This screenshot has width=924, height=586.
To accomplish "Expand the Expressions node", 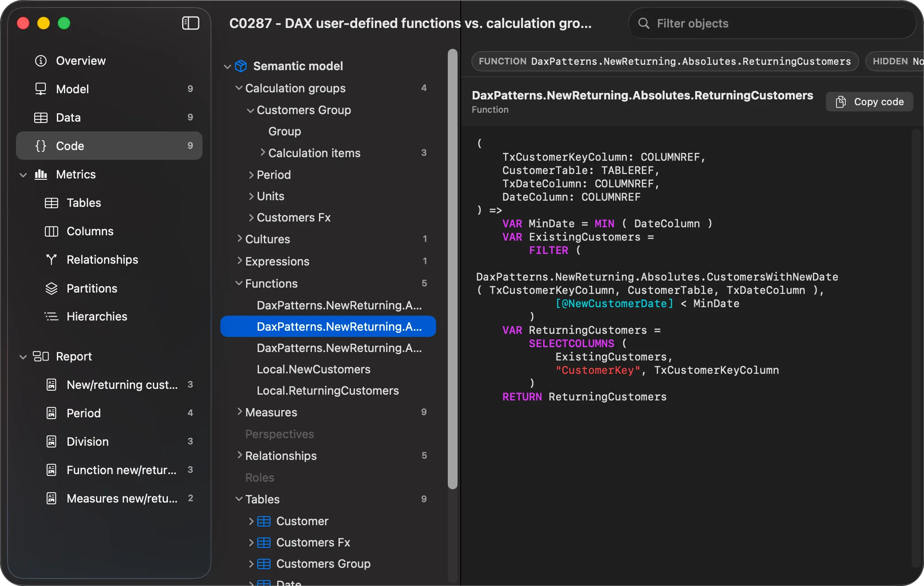I will click(x=239, y=261).
